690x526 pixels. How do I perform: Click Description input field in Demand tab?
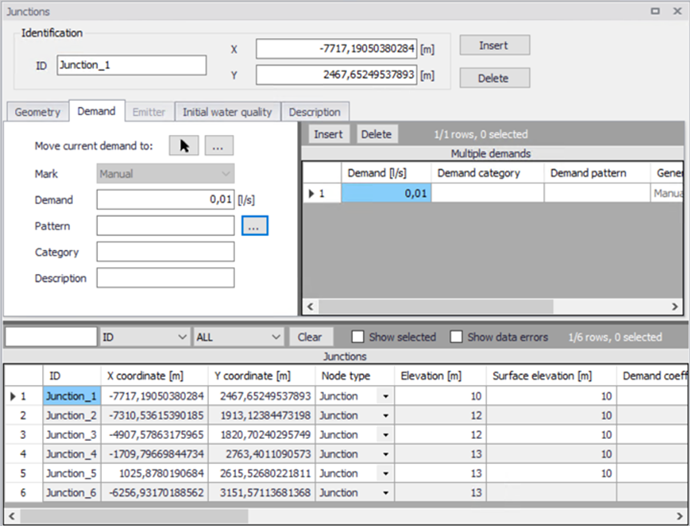pyautogui.click(x=165, y=278)
